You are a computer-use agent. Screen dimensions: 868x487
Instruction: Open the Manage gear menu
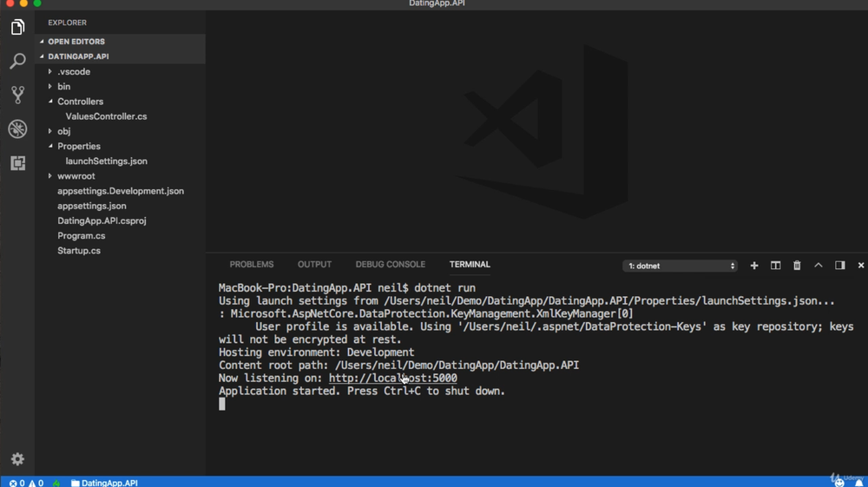17,458
